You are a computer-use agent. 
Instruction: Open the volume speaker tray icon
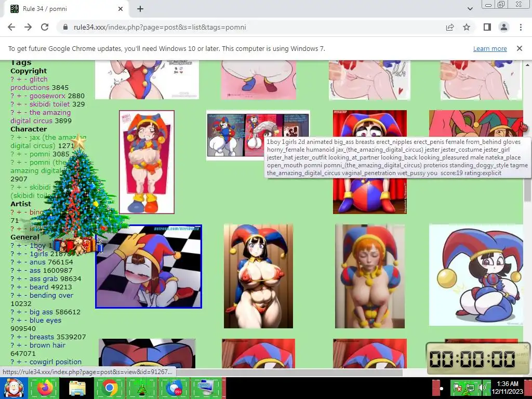[x=482, y=388]
